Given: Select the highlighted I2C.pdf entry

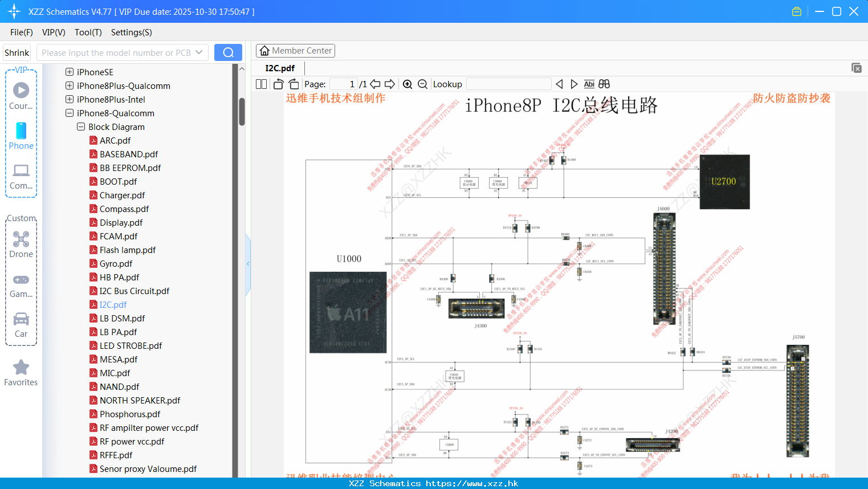Looking at the screenshot, I should (x=113, y=304).
